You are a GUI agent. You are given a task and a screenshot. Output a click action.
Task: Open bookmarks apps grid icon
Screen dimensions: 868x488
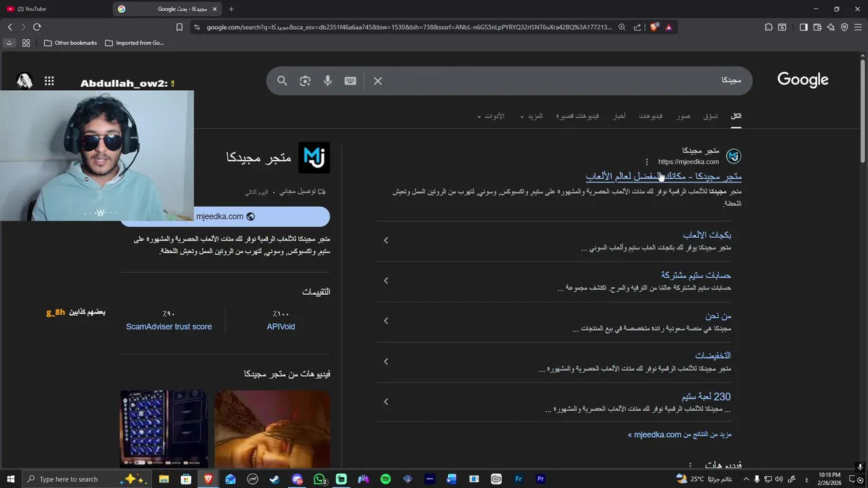[26, 43]
